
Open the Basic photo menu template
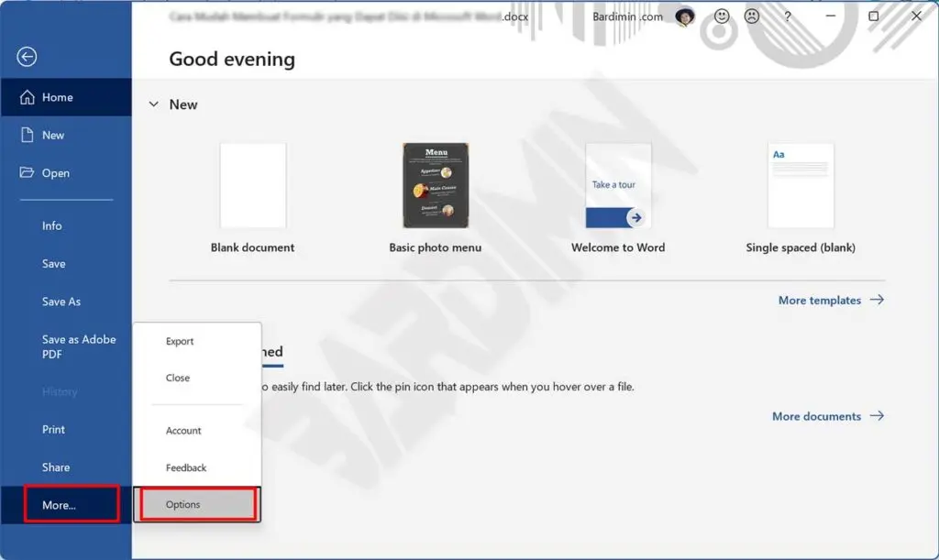[x=436, y=185]
